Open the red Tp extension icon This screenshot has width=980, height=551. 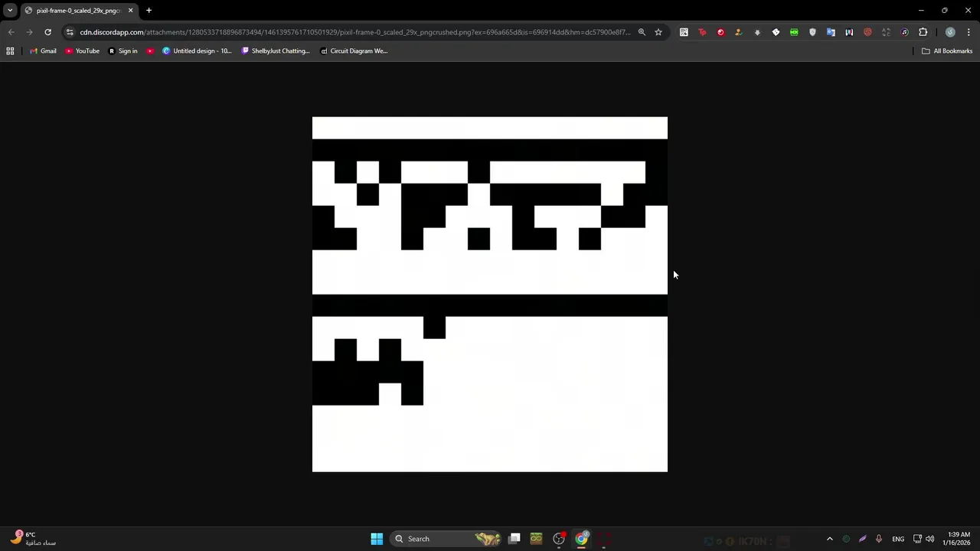point(702,32)
